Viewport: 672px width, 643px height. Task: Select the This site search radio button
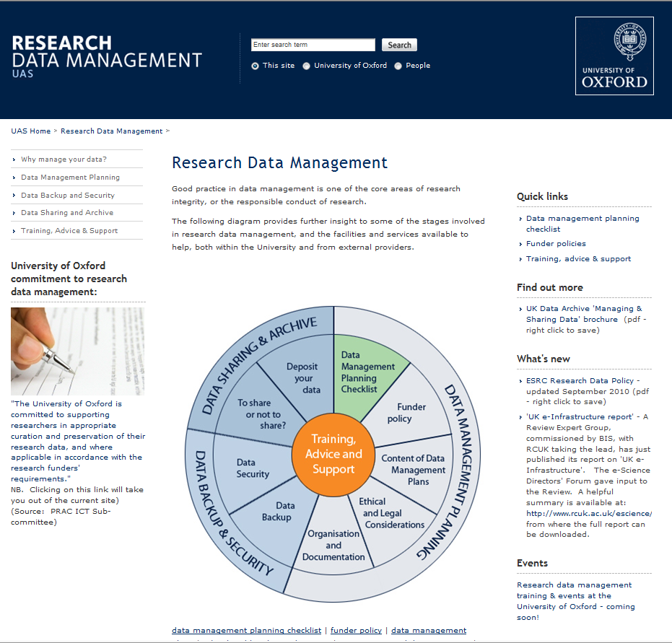(255, 65)
